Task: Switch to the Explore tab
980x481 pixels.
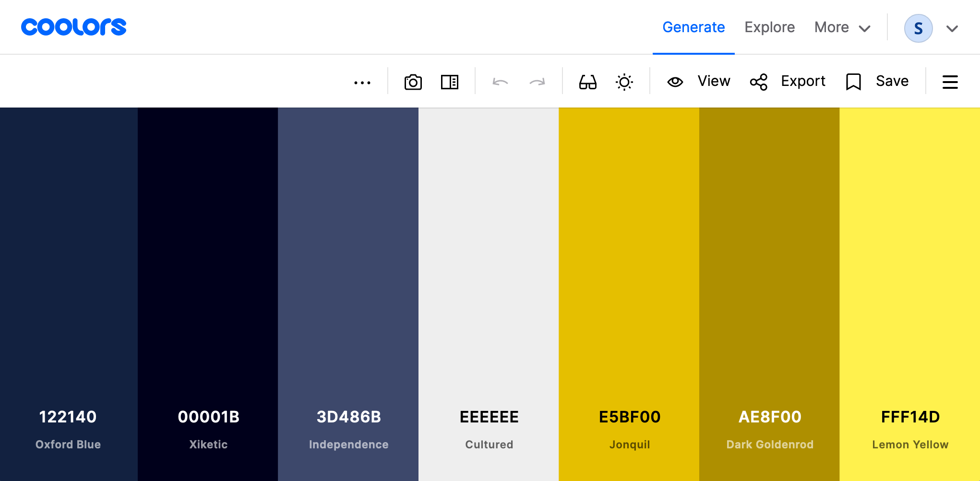Action: click(769, 27)
